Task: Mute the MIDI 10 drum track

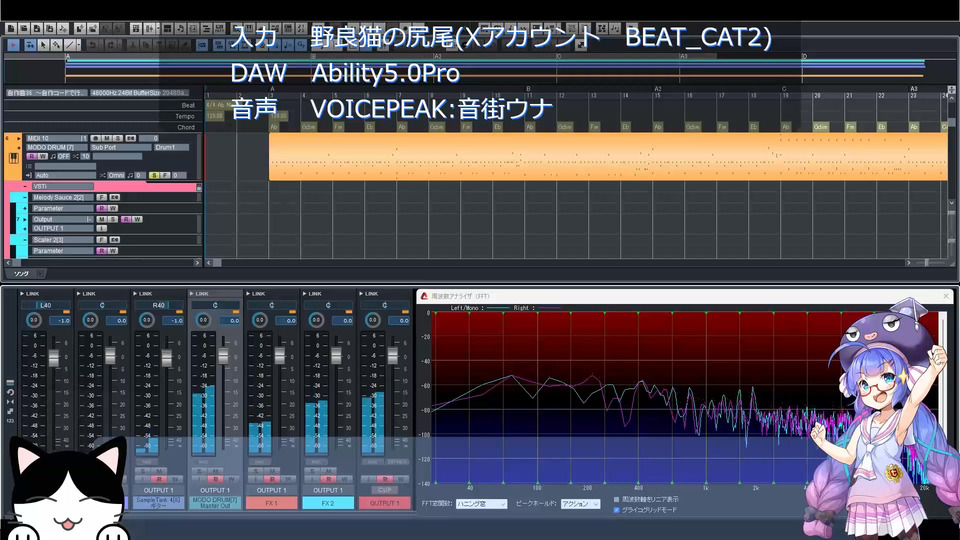Action: [105, 138]
